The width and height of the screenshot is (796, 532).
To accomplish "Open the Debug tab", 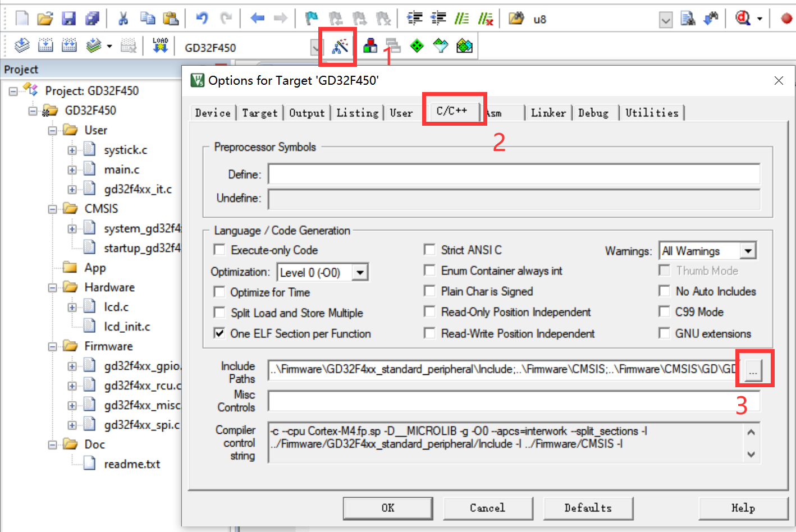I will pyautogui.click(x=593, y=113).
